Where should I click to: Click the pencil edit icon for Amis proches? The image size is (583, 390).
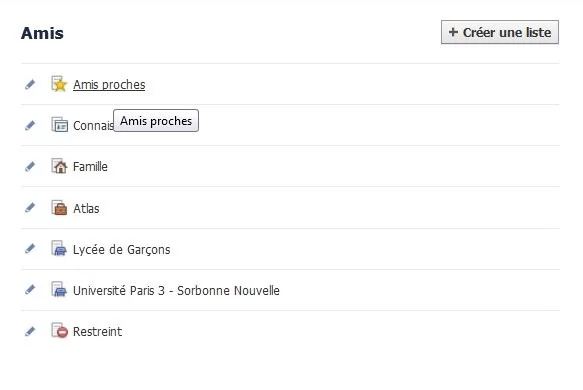coord(30,84)
